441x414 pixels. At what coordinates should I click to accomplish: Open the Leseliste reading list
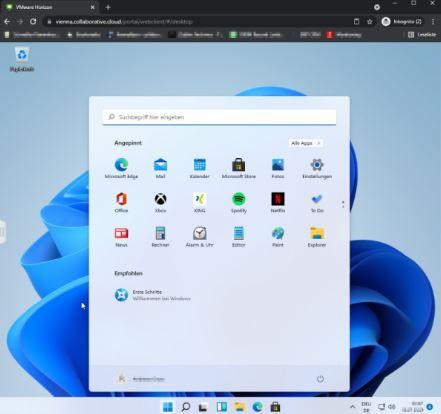coord(422,35)
